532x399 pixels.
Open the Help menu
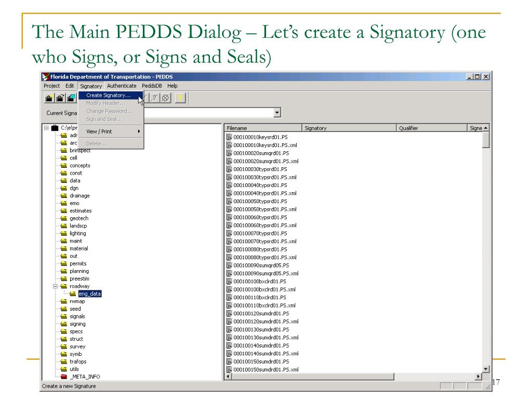point(172,86)
